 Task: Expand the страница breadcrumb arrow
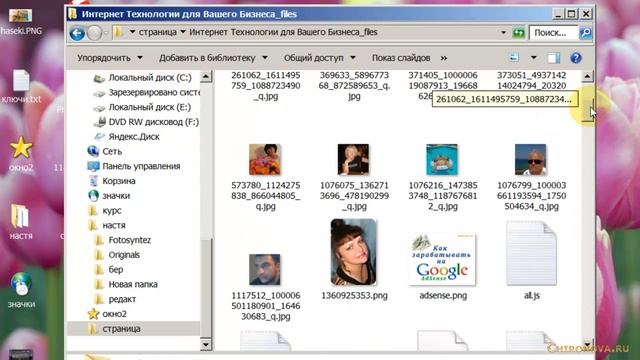click(183, 32)
